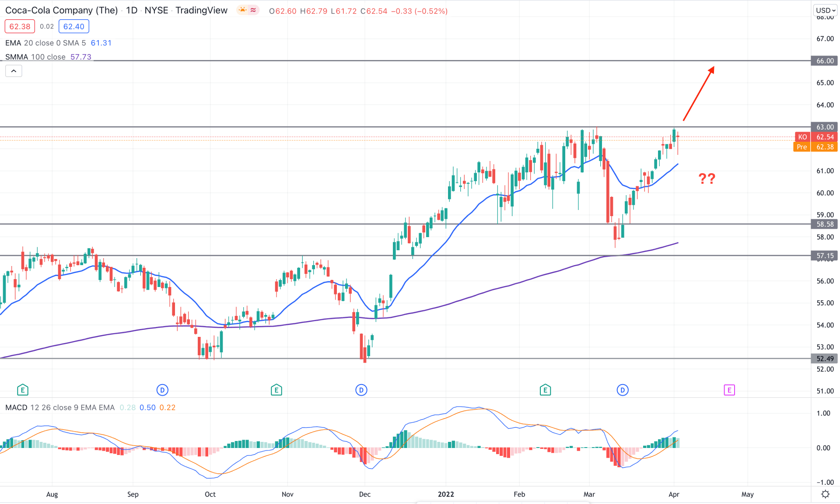Click the market status sun icon

point(242,10)
